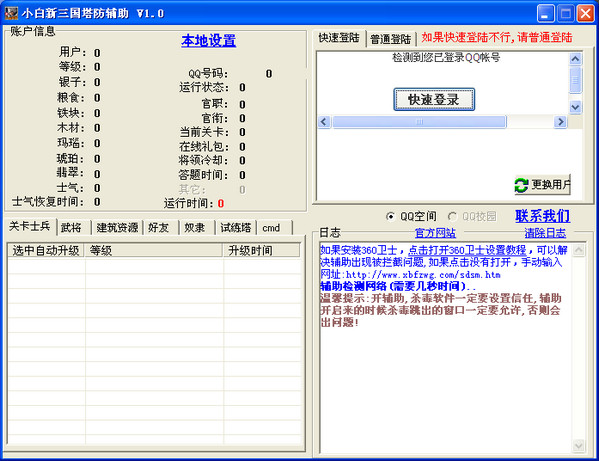Open the 官方网站 link
Screen dimensions: 599x461
click(435, 233)
